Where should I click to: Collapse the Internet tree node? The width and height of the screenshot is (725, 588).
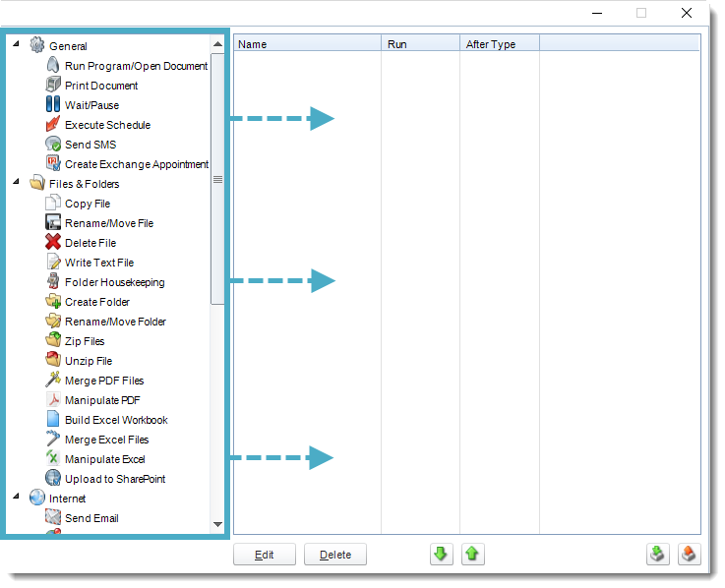pyautogui.click(x=16, y=496)
